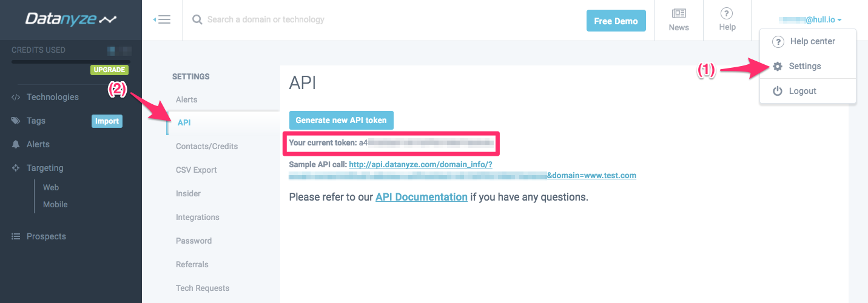Open Tech Requests settings
Viewport: 868px width, 303px height.
(203, 288)
